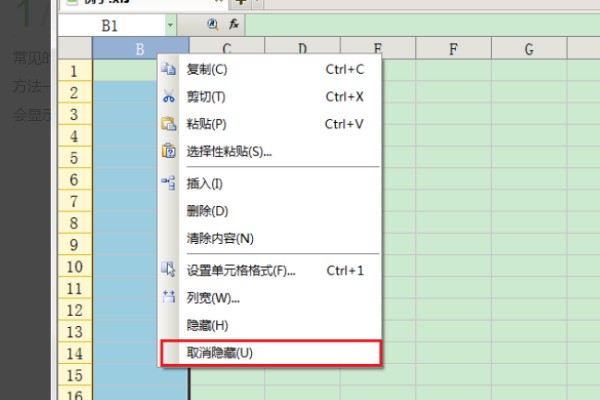Click cell G10 in the grid
The image size is (600, 400).
click(529, 266)
